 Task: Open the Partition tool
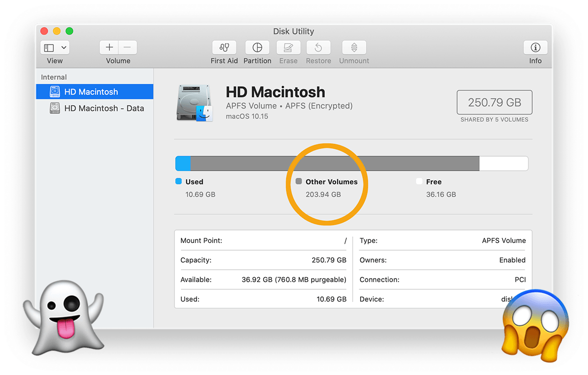point(257,47)
